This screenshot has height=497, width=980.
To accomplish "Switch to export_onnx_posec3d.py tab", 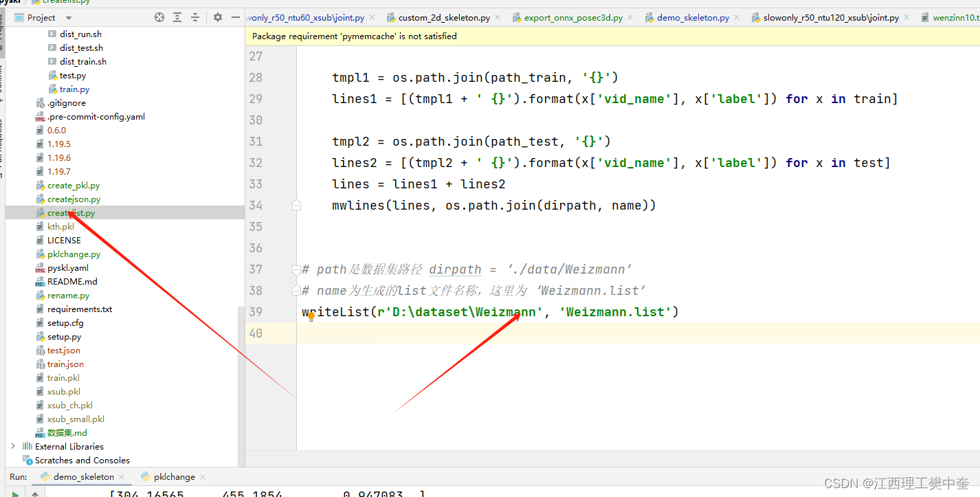I will coord(573,18).
